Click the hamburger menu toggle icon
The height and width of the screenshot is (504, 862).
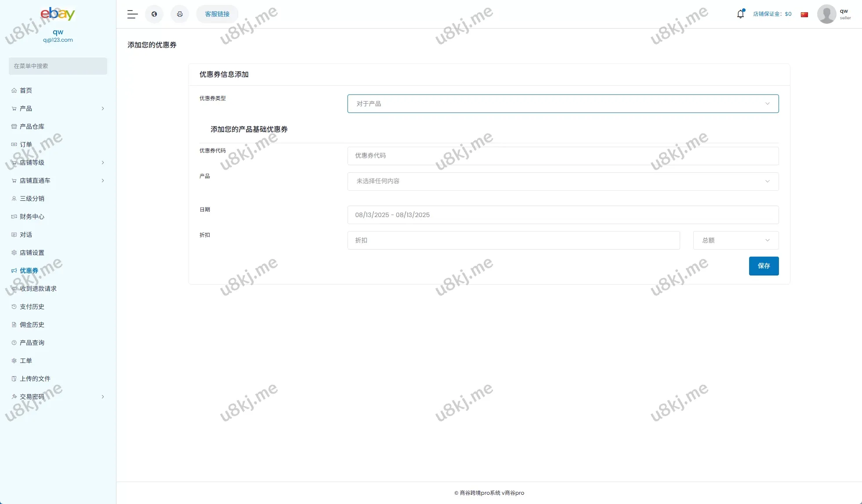coord(132,14)
